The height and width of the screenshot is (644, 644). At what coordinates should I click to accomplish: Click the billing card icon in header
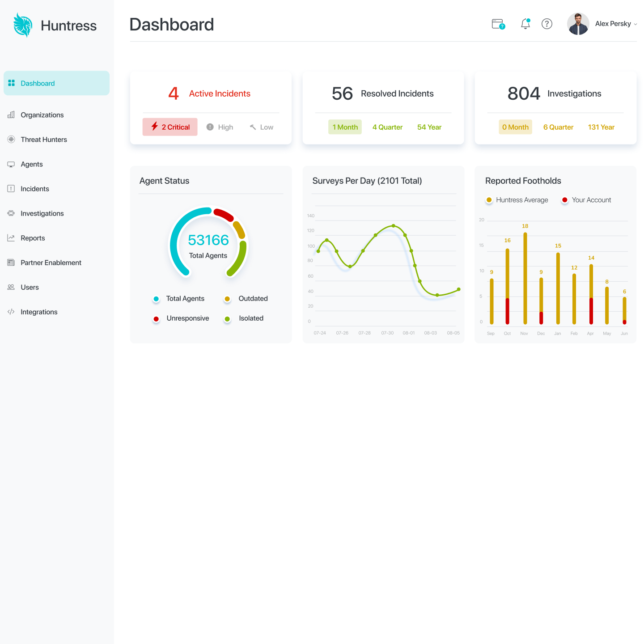point(498,24)
